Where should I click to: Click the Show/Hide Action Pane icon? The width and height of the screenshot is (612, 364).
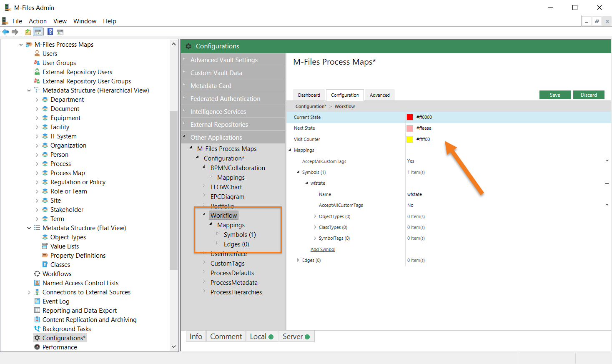(x=60, y=32)
